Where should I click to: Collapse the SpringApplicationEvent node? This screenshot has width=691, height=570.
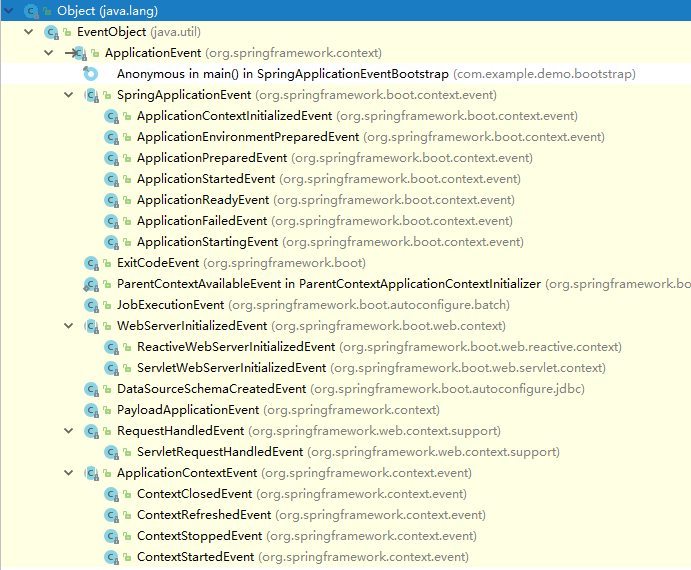(69, 95)
